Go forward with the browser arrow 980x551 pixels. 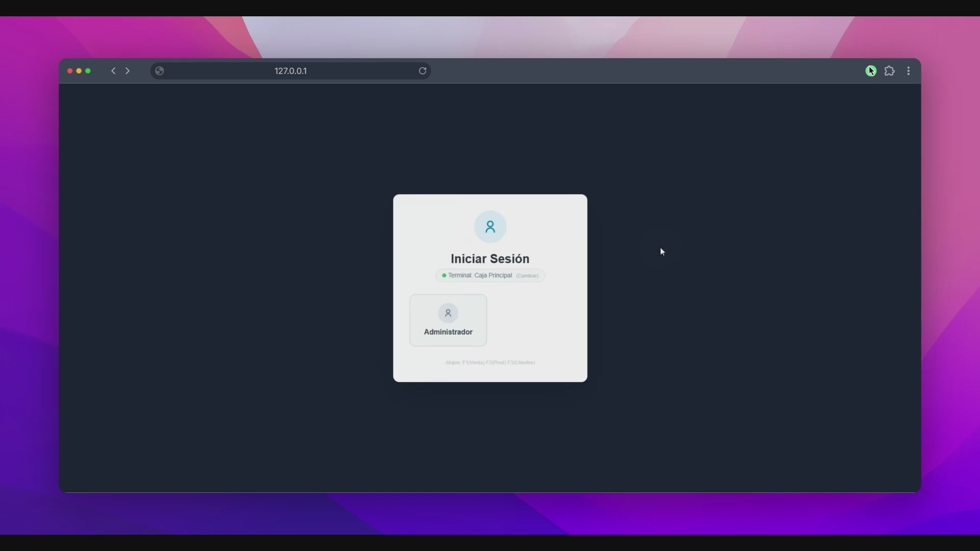click(128, 71)
